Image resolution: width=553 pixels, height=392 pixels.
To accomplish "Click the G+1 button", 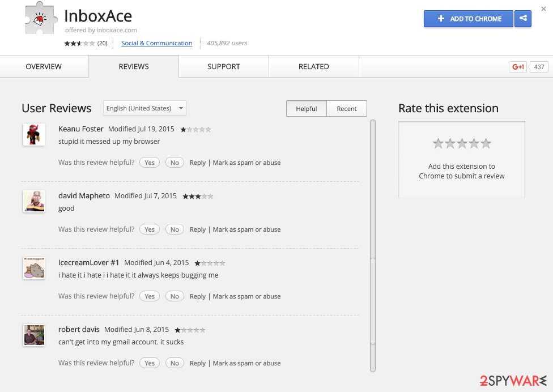I will coord(518,67).
